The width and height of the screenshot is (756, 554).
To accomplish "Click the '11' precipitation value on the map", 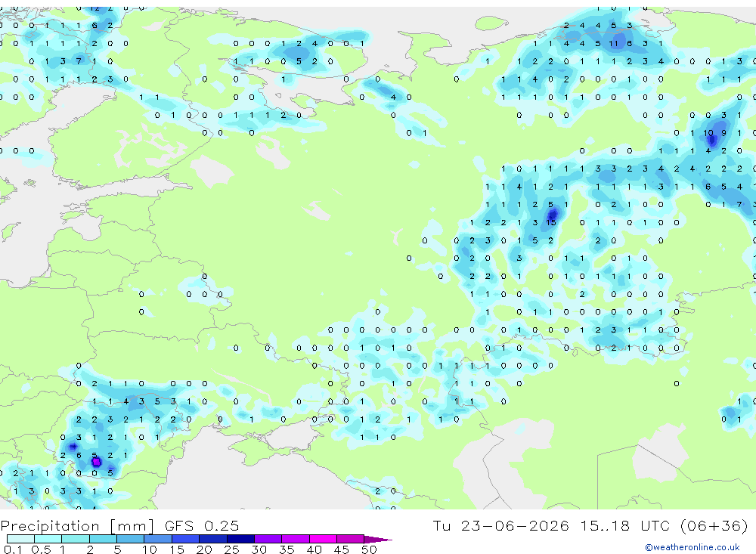I will click(613, 43).
